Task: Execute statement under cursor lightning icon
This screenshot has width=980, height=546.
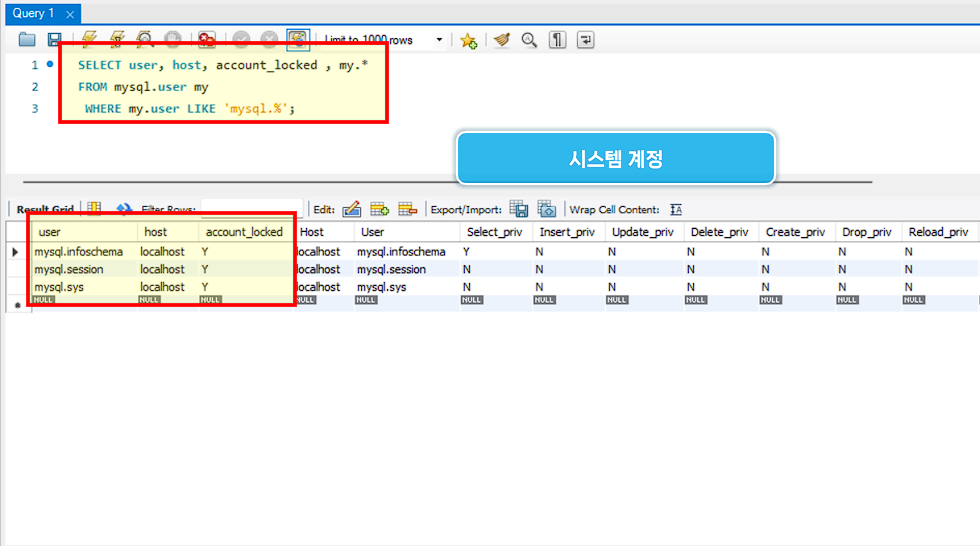Action: point(117,39)
